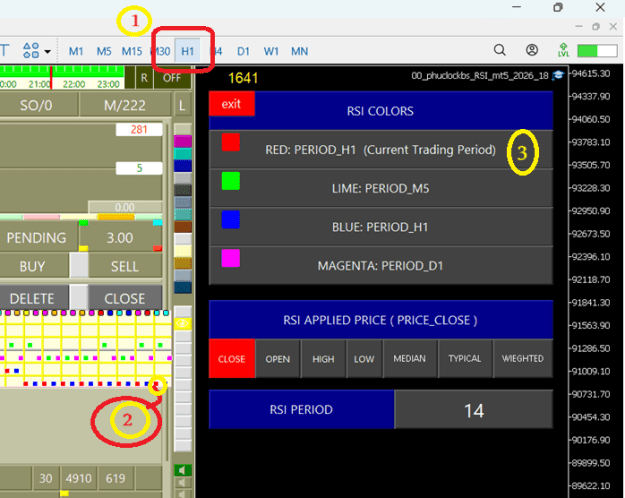Image resolution: width=625 pixels, height=498 pixels.
Task: Click the lot size field 3.00
Action: [120, 238]
